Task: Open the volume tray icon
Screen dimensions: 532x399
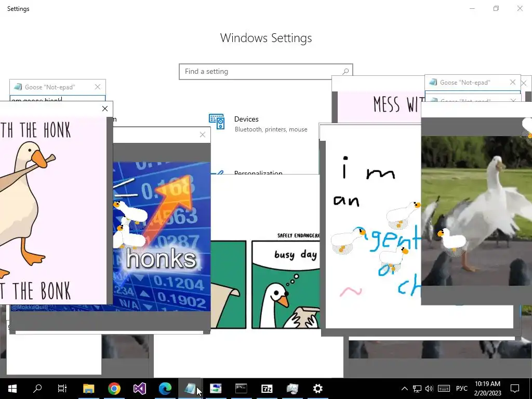Action: pos(429,389)
